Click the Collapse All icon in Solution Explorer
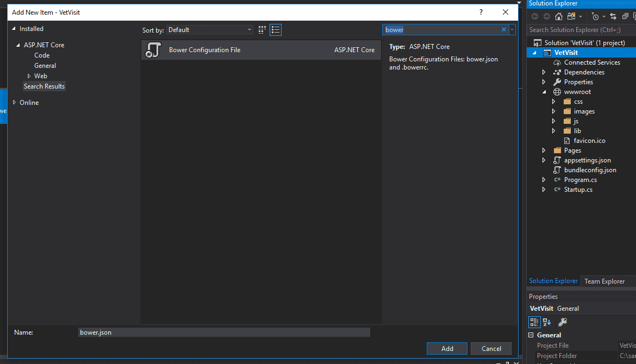 pyautogui.click(x=625, y=17)
